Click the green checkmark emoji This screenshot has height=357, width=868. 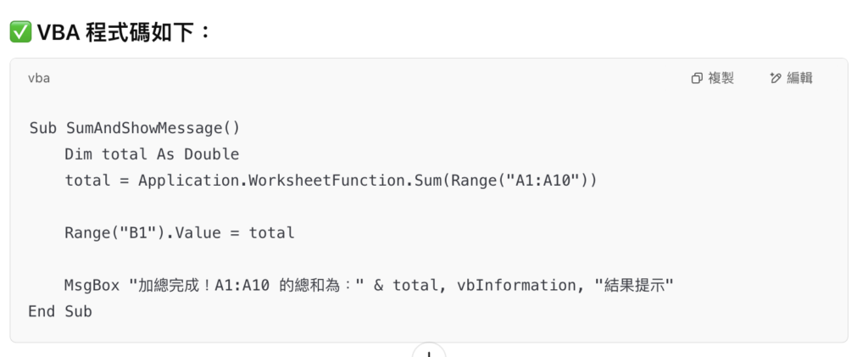pos(20,32)
